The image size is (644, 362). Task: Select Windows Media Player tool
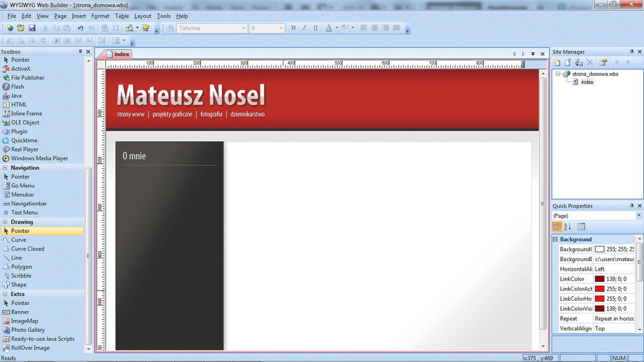pos(39,158)
